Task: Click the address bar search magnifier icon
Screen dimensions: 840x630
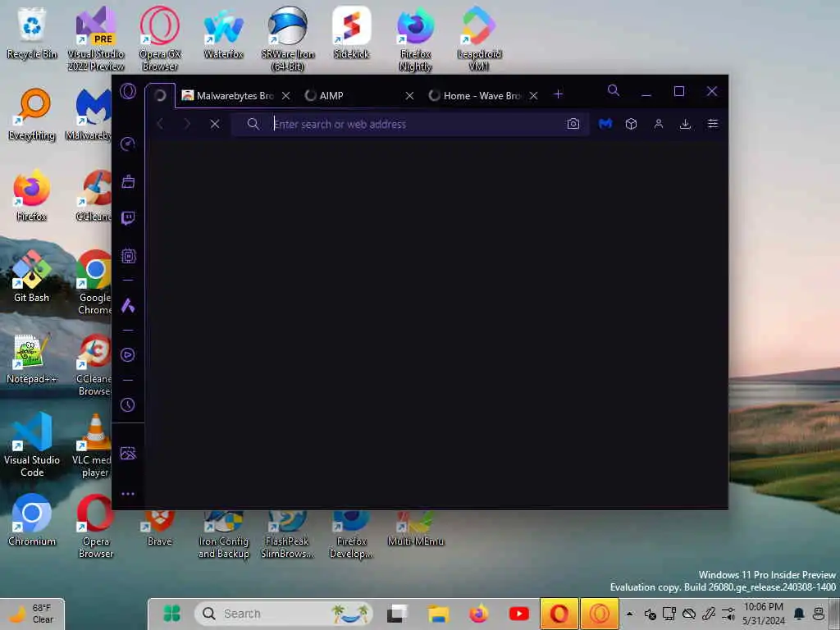Action: pos(253,125)
